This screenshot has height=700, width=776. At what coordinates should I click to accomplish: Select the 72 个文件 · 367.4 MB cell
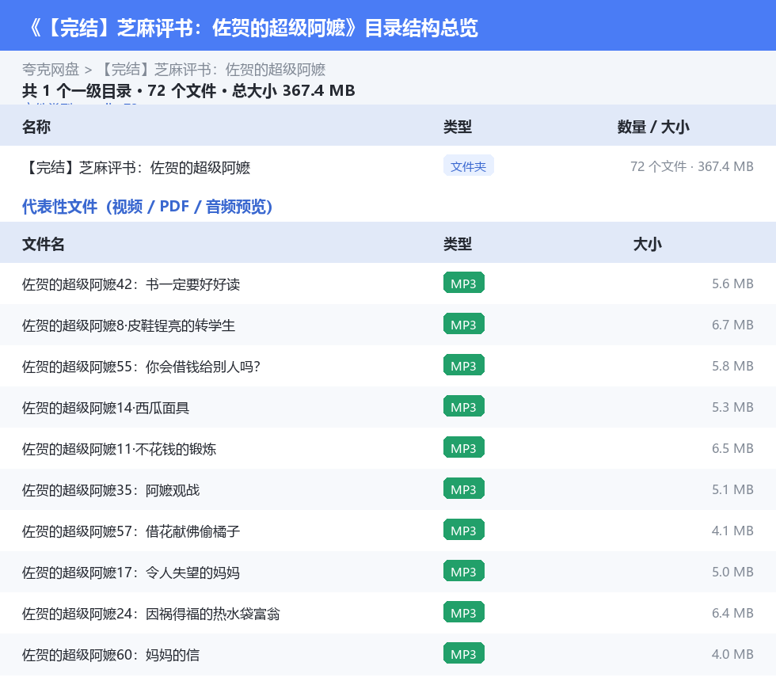(691, 166)
